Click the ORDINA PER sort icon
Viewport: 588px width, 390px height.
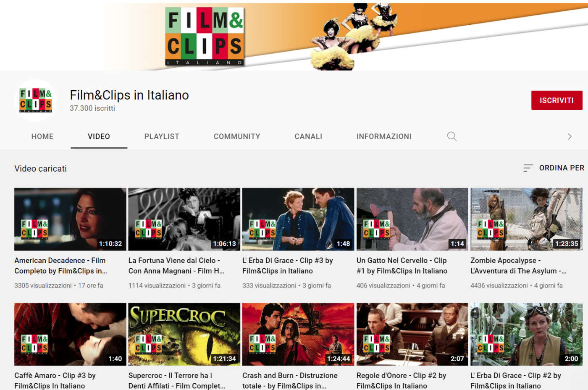point(527,168)
